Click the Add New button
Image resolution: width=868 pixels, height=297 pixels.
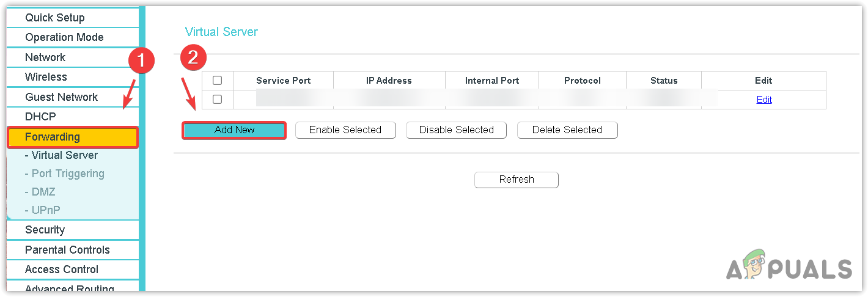[x=234, y=130]
